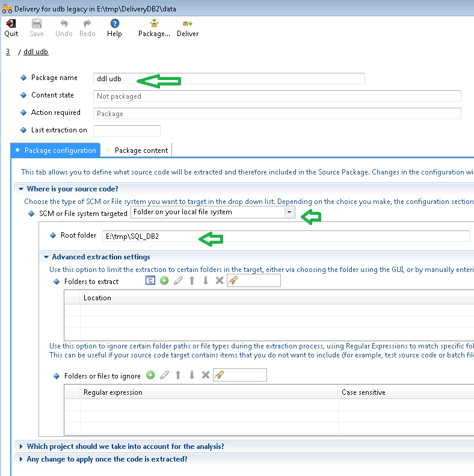
Task: Add a regular expression to Folders or files to ignore
Action: coord(150,376)
